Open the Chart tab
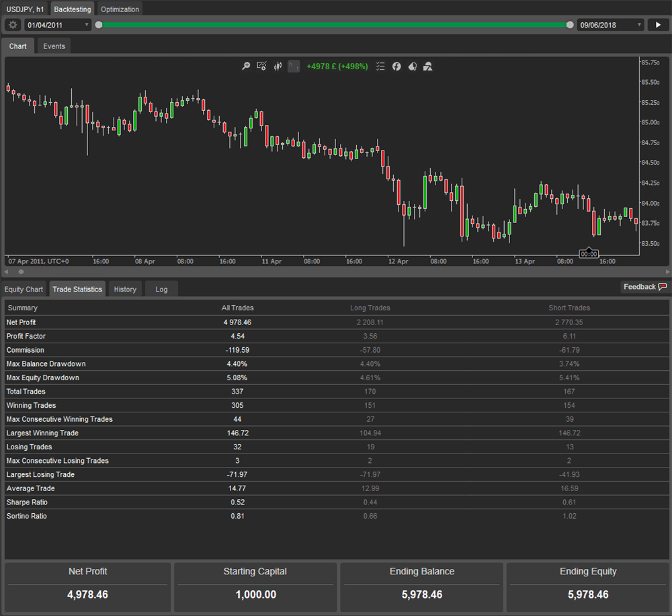Screen dimensions: 672x616 [x=18, y=46]
